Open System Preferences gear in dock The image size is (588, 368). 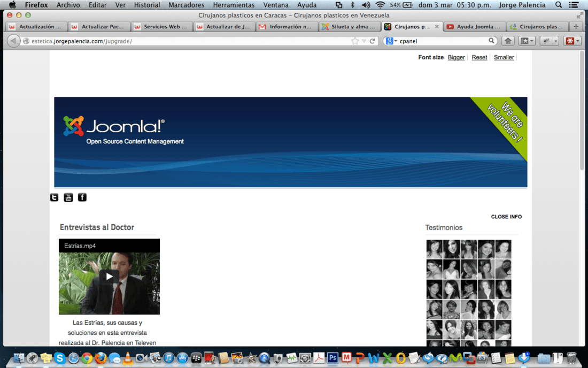305,358
